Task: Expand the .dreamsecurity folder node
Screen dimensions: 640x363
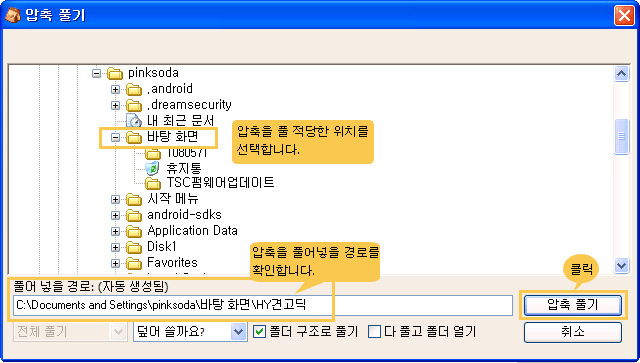Action: click(116, 105)
